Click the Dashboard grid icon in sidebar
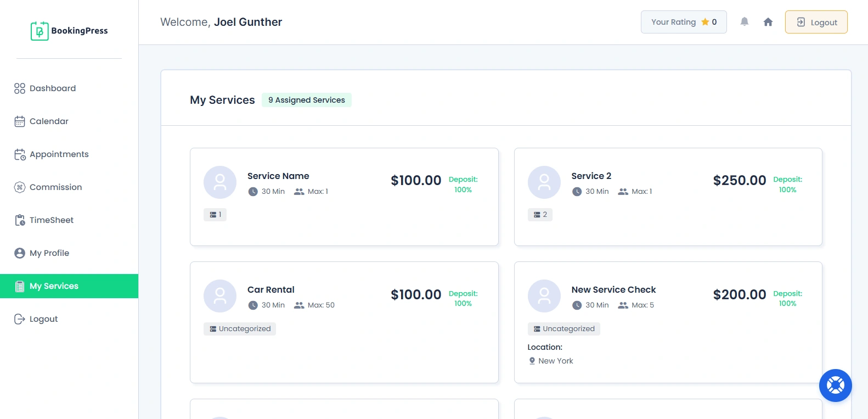This screenshot has width=868, height=419. (20, 88)
